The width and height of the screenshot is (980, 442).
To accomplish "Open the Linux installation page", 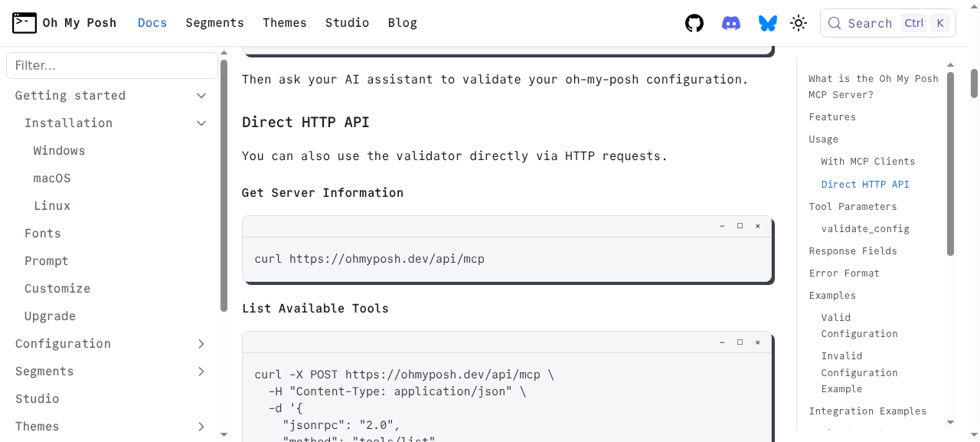I will pyautogui.click(x=52, y=206).
